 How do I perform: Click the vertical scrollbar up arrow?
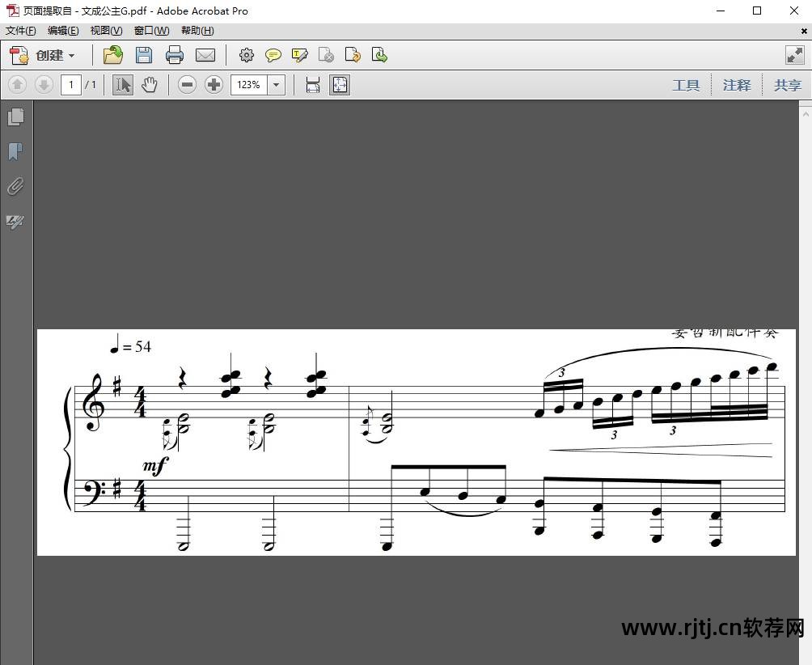806,113
